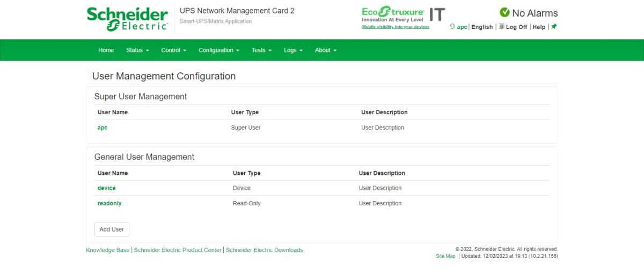Expand the Configuration menu
This screenshot has width=644, height=274.
(x=219, y=50)
